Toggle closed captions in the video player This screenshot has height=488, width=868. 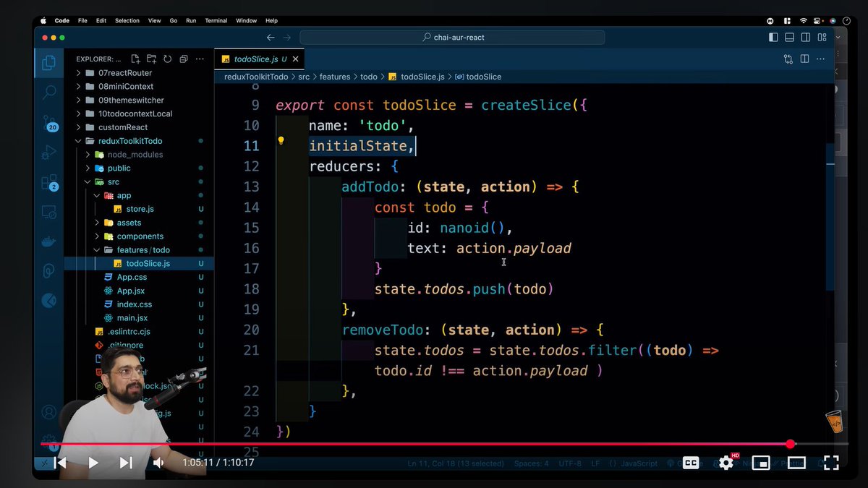pyautogui.click(x=691, y=463)
